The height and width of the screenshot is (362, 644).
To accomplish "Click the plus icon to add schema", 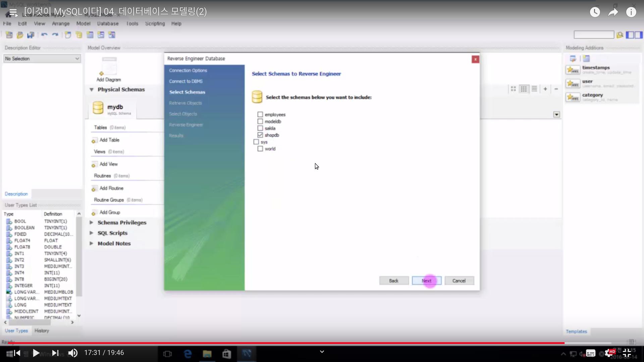I will [x=545, y=89].
